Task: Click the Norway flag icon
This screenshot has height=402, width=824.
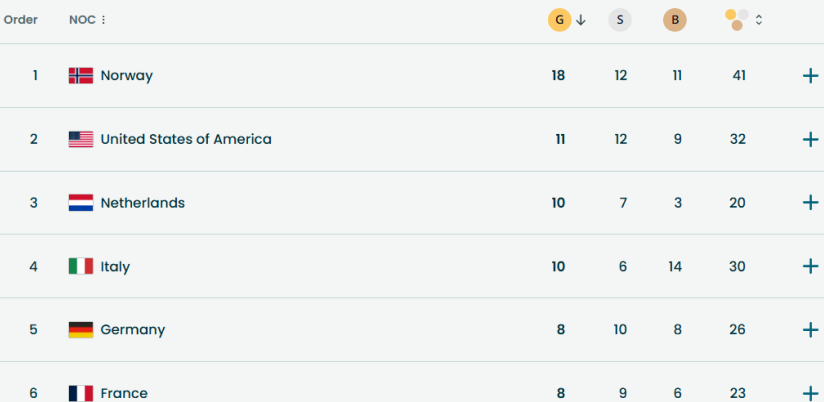Action: click(81, 75)
